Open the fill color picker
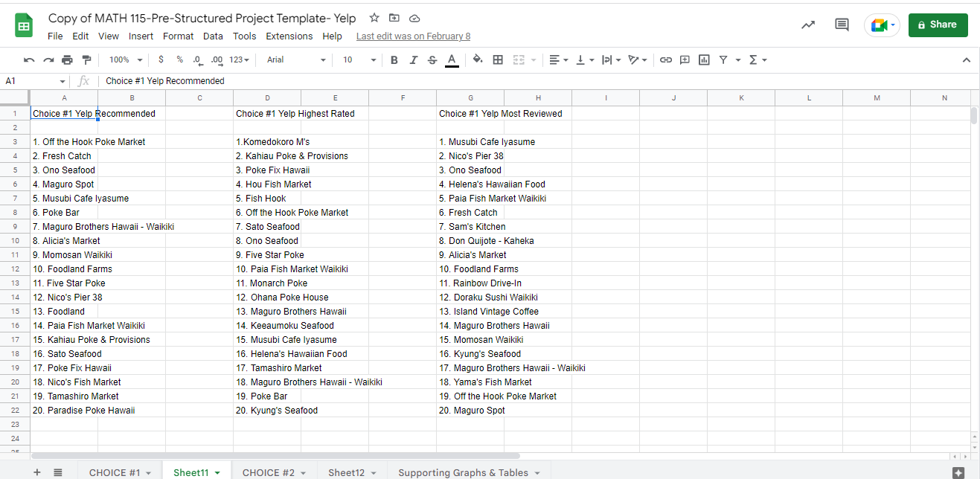Screen dimensions: 980x479 click(x=478, y=60)
